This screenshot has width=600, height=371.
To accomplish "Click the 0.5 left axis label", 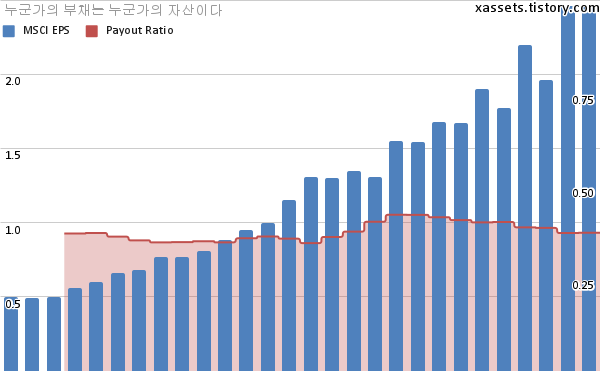I will coord(13,304).
